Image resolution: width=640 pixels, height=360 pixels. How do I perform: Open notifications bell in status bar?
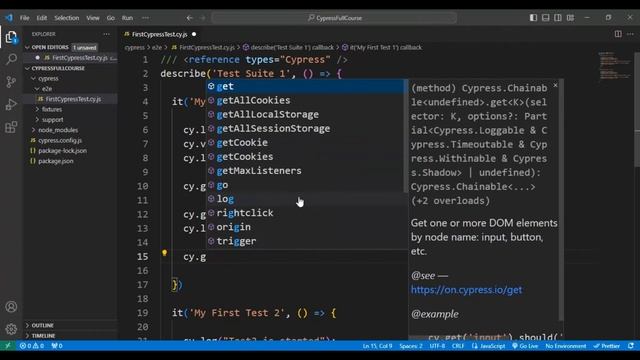(x=631, y=346)
